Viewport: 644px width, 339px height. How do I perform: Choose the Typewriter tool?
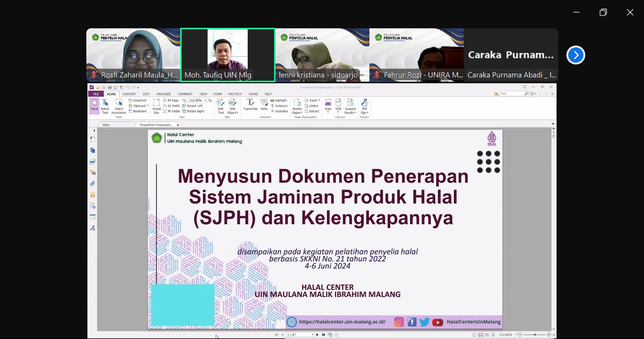click(x=251, y=105)
